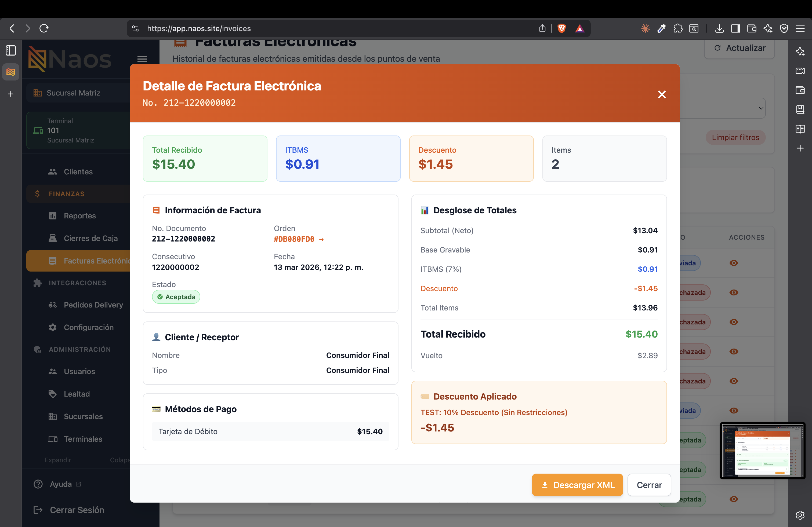Click the browser reload icon

coord(44,28)
